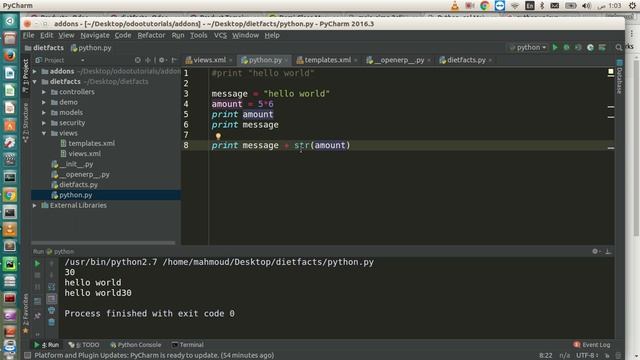
Task: Open Firefox from the Ubuntu launcher
Action: click(10, 55)
